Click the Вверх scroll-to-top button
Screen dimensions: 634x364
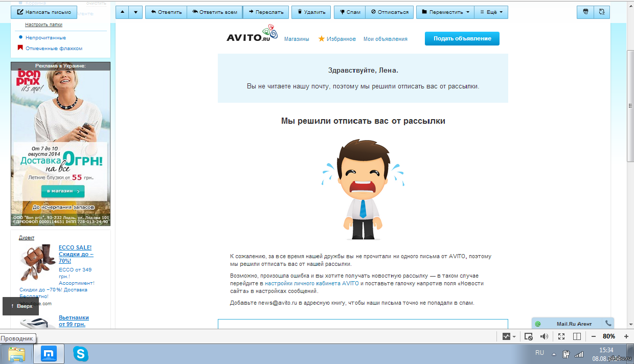click(x=21, y=306)
